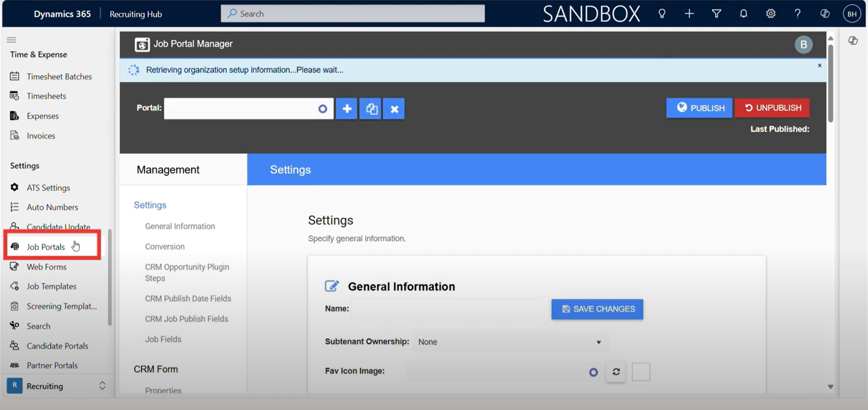Open the CRM Form section
The image size is (868, 410).
coord(156,369)
